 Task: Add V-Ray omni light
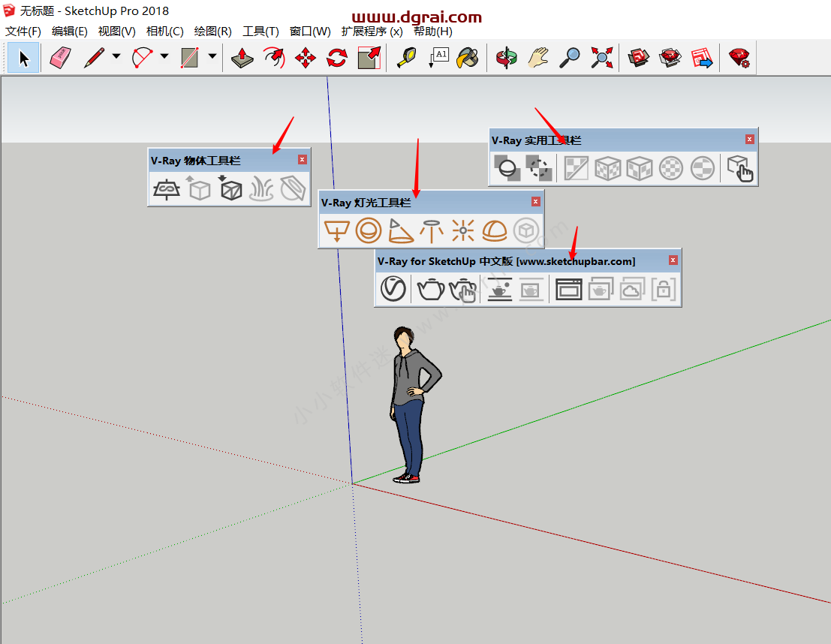[463, 231]
